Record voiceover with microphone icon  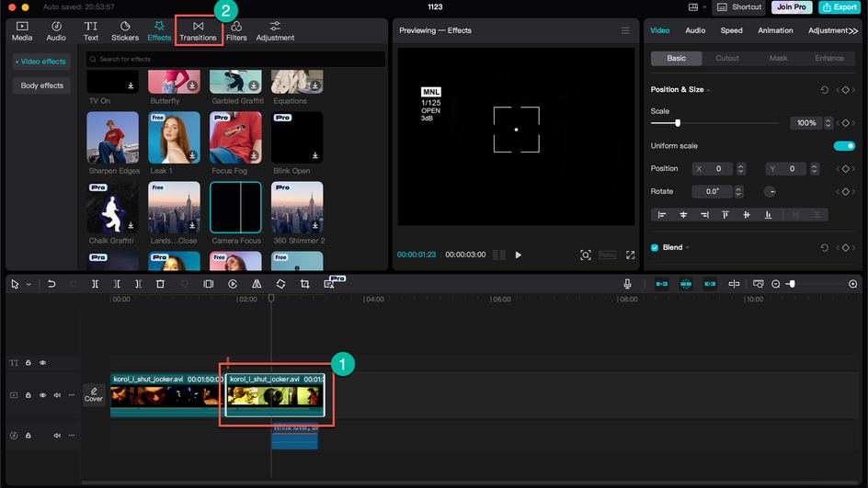pos(627,284)
